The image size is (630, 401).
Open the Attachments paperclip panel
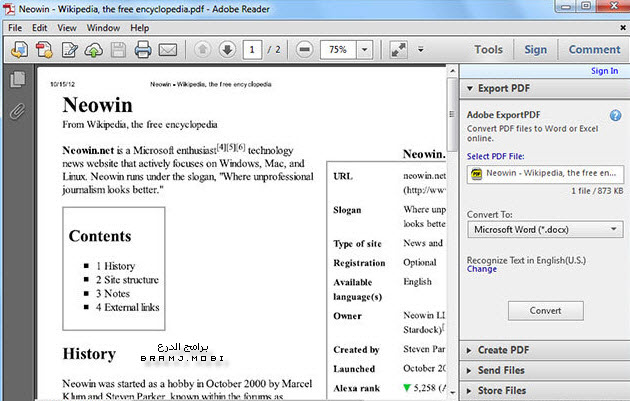tap(17, 110)
